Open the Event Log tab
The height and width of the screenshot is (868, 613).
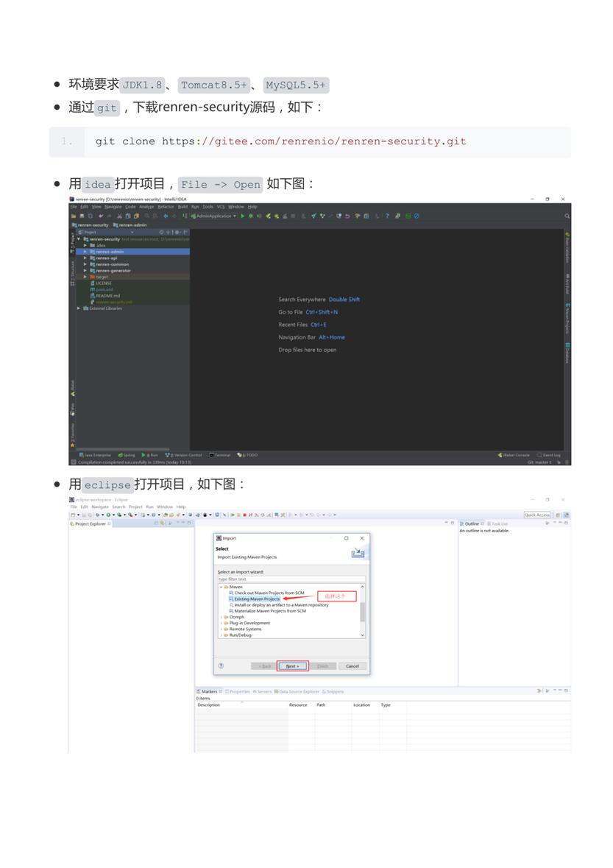click(549, 455)
